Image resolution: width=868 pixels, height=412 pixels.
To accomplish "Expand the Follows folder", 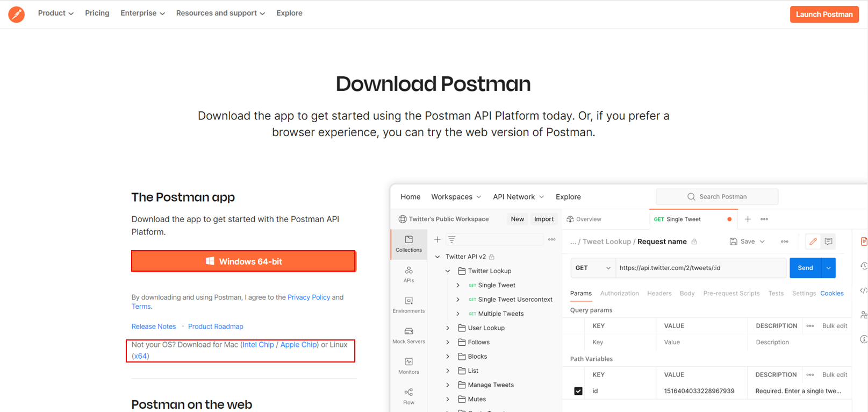I will (448, 342).
